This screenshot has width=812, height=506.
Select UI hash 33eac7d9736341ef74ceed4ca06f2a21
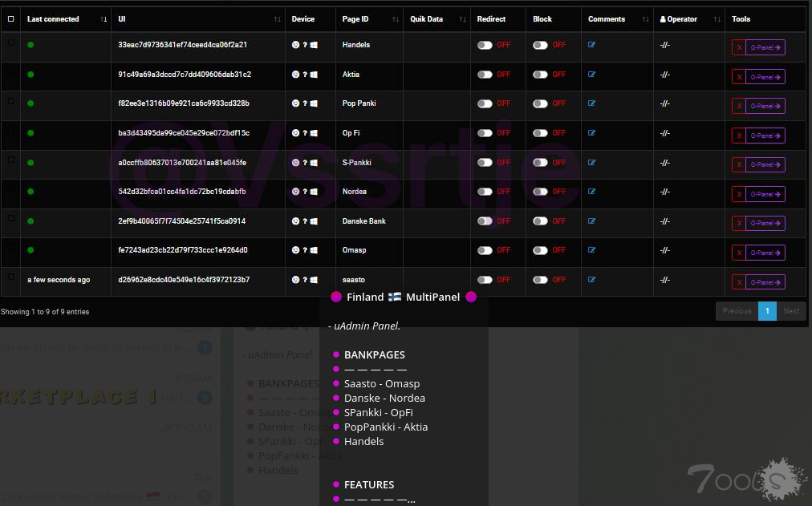[182, 45]
